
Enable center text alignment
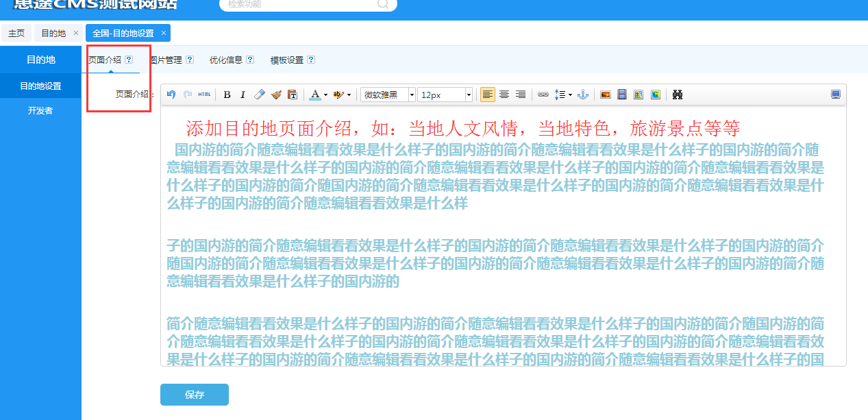504,94
